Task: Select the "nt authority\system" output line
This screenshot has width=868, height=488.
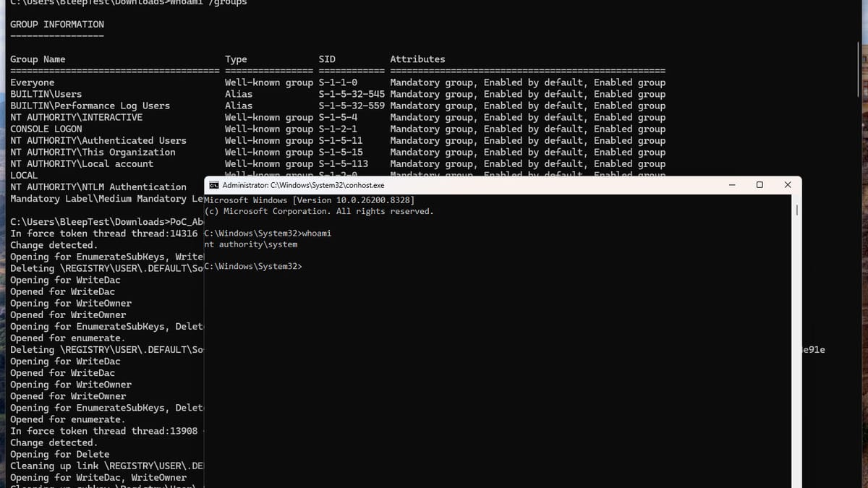Action: [x=251, y=244]
